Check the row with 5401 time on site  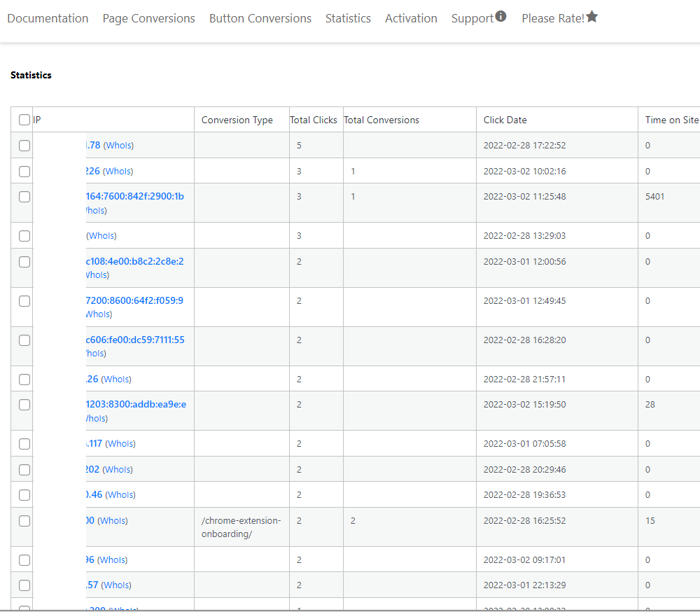(24, 197)
